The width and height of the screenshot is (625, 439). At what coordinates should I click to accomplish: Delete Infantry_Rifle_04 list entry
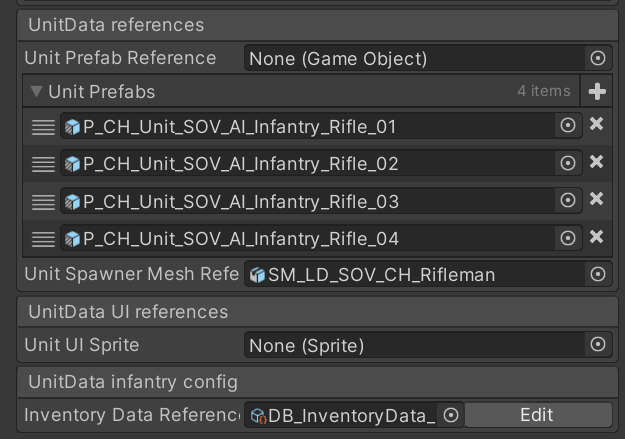pyautogui.click(x=596, y=237)
